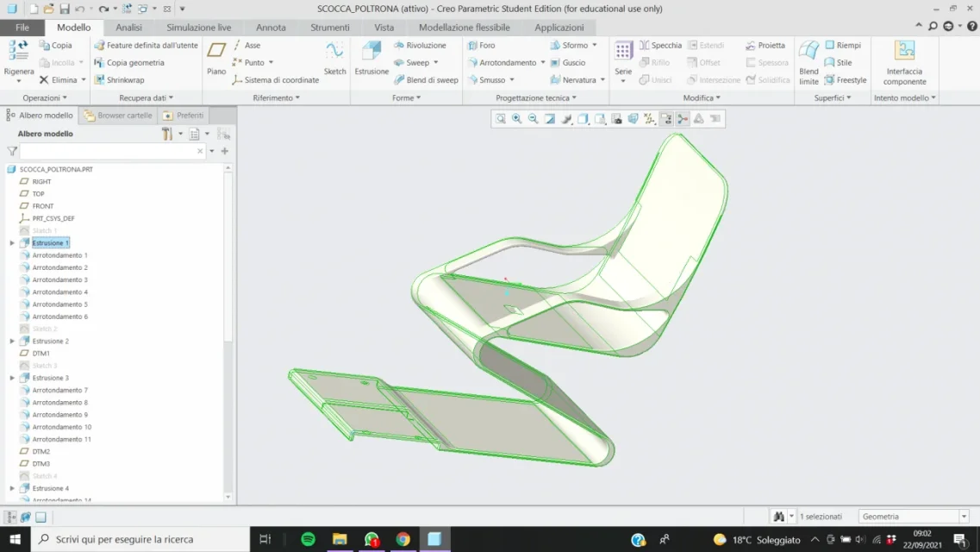Click the Copia button
Screen dimensions: 980x552
(56, 45)
